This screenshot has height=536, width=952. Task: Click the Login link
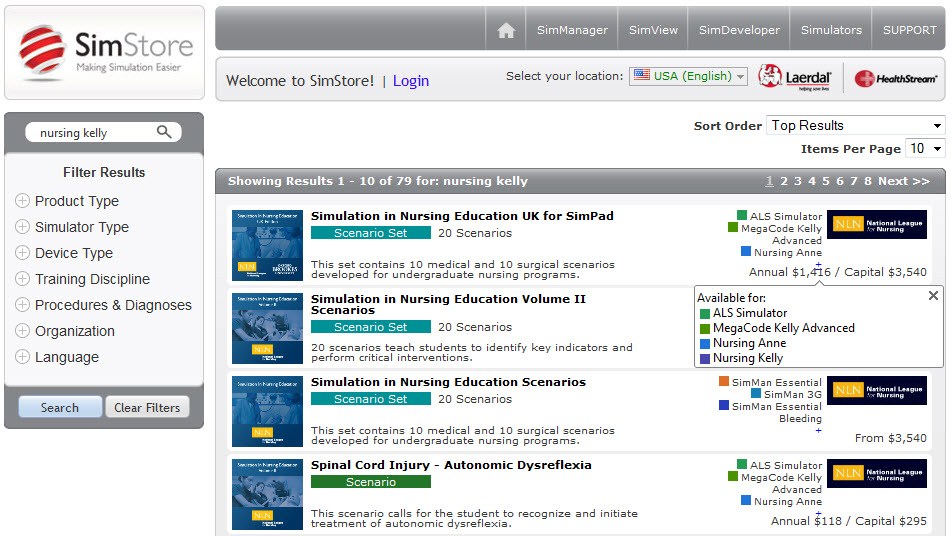pyautogui.click(x=410, y=81)
